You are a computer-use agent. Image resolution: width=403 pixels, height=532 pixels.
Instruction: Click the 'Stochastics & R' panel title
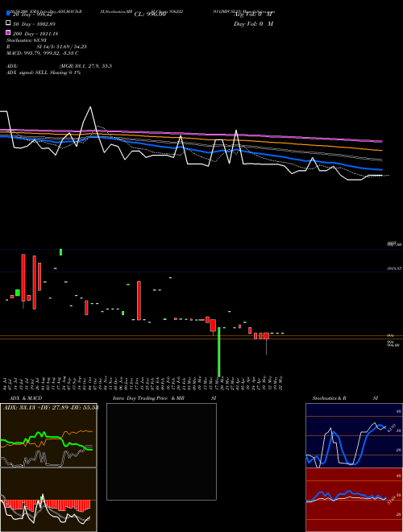point(329,398)
